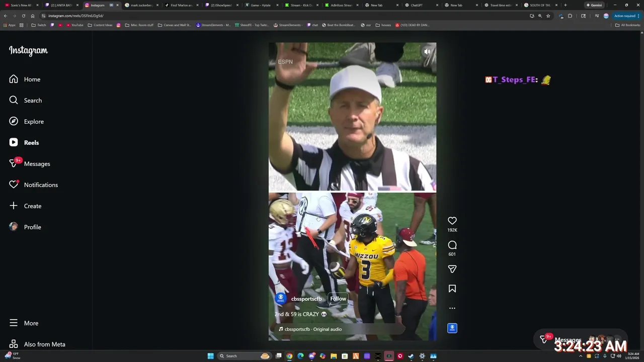
Task: Follow the cbssportscfb account
Action: 338,299
